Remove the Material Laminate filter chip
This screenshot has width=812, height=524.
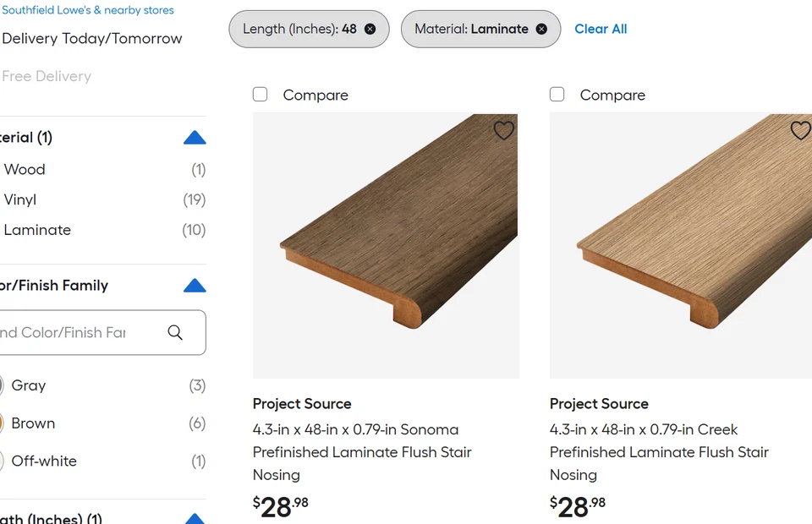coord(541,29)
